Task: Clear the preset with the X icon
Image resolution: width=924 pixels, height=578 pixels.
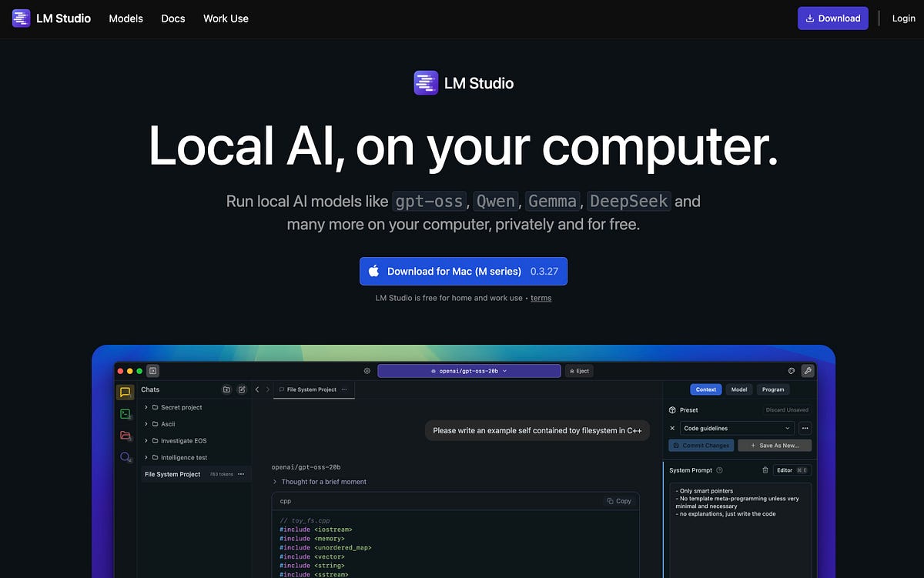Action: tap(672, 429)
